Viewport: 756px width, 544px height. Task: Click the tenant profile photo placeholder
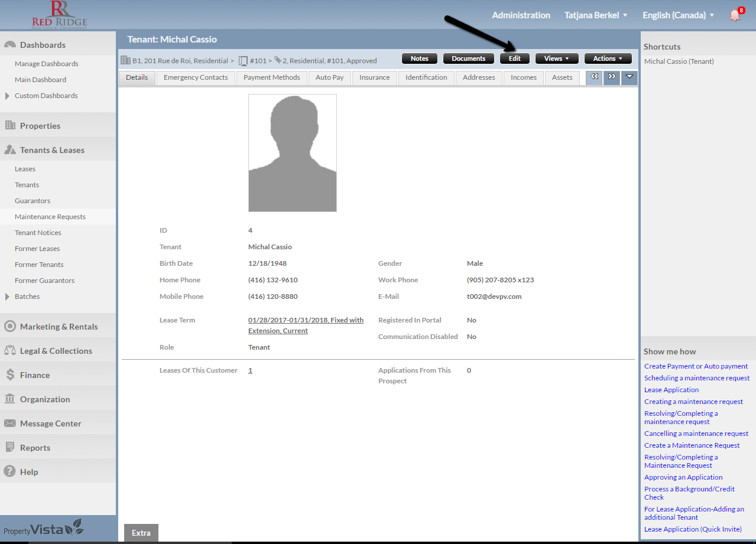point(293,153)
